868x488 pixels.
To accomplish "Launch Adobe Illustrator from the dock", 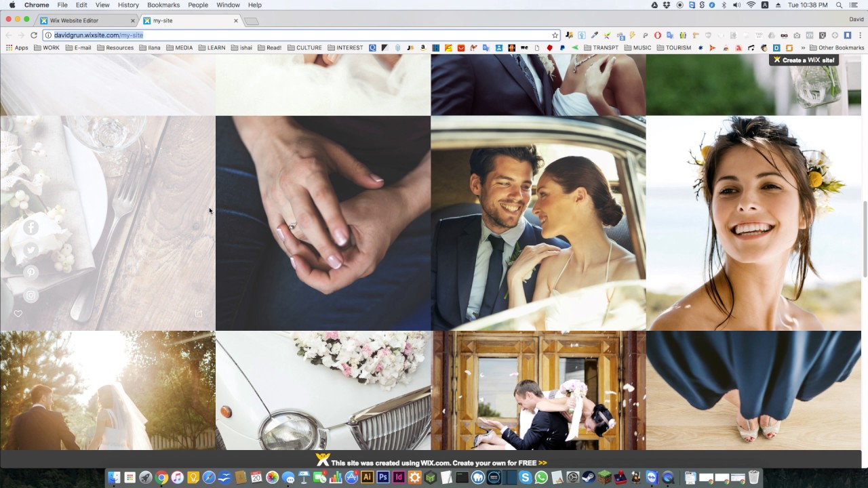I will tap(367, 477).
